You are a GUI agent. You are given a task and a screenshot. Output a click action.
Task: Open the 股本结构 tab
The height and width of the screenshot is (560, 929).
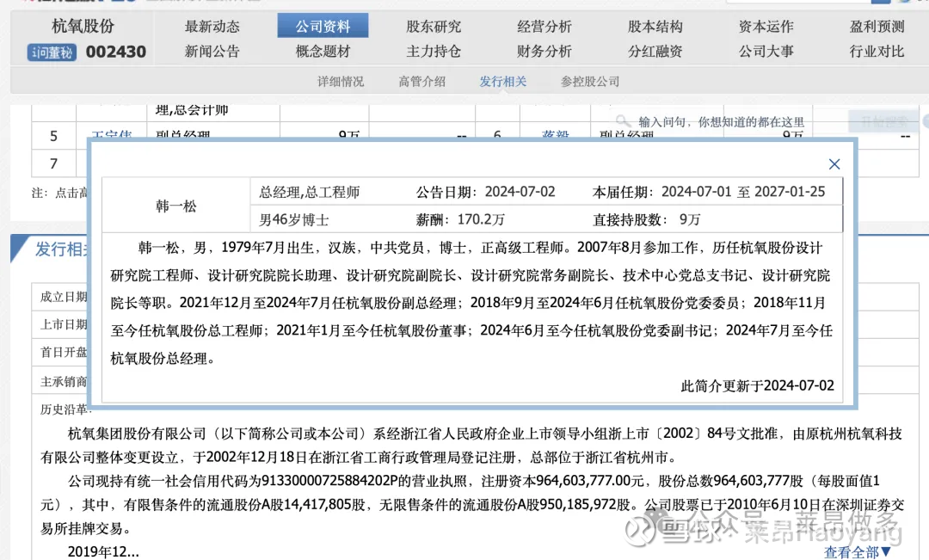pos(655,26)
